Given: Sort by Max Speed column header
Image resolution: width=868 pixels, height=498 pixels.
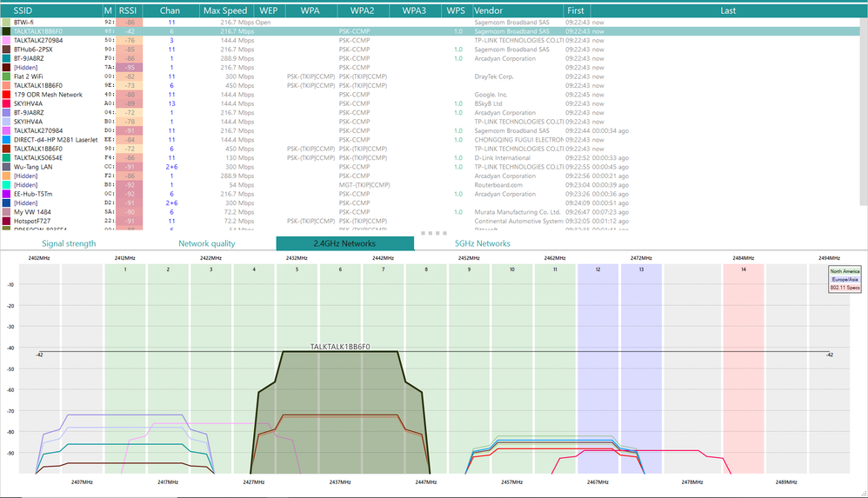Looking at the screenshot, I should click(x=225, y=10).
